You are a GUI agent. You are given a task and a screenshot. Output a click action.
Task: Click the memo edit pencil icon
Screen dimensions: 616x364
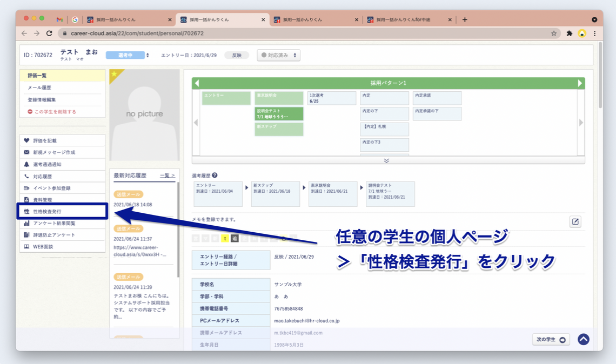point(575,221)
